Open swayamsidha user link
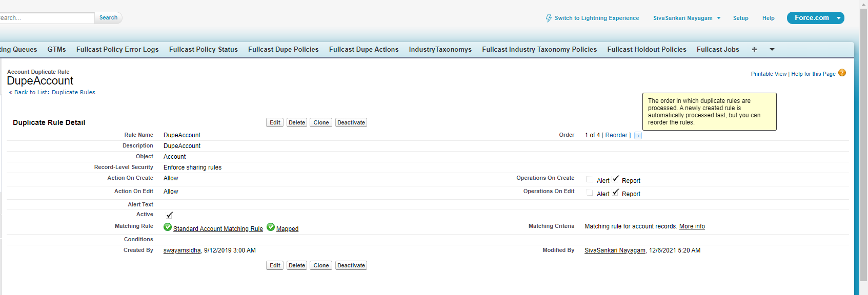 tap(182, 250)
